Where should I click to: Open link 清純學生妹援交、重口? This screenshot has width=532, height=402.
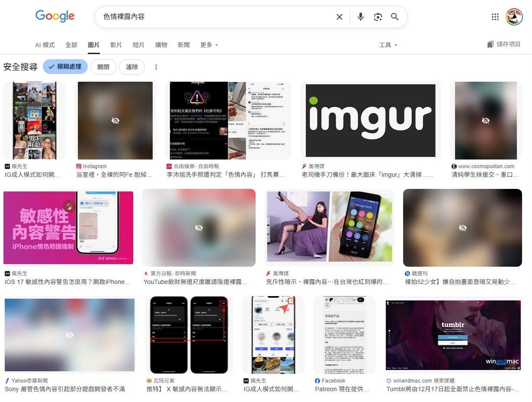coord(485,175)
